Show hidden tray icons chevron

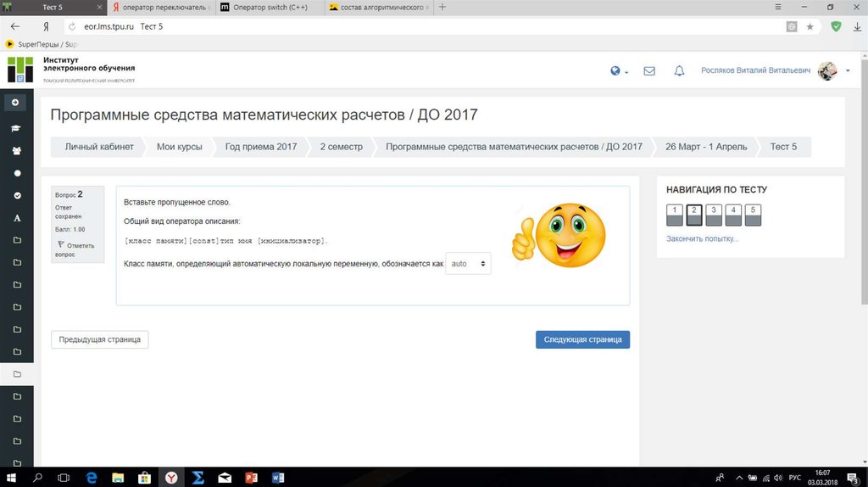(739, 478)
